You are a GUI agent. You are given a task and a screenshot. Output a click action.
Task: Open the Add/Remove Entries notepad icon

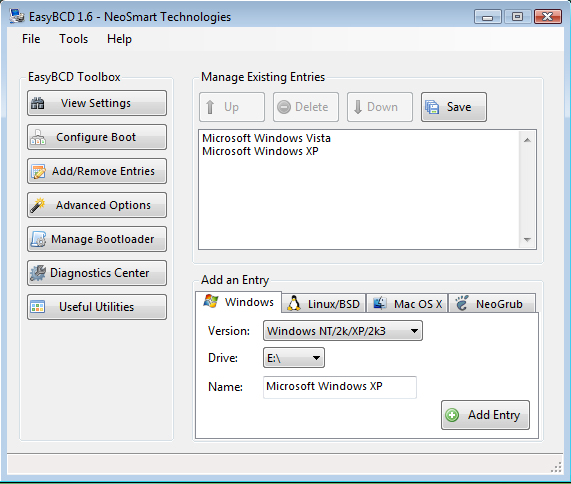click(38, 171)
